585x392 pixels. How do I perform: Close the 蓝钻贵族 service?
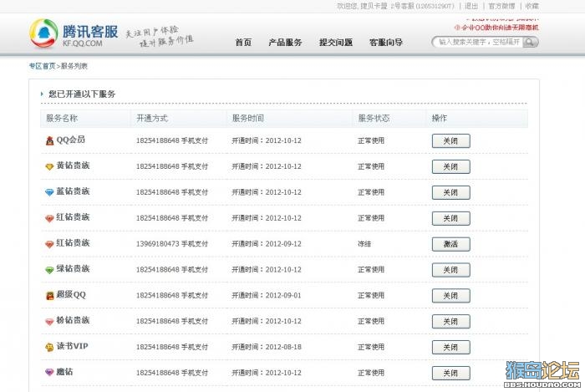450,192
